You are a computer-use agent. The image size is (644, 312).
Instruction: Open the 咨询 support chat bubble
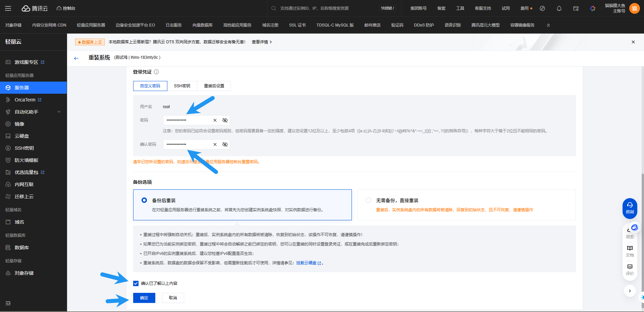point(630,208)
